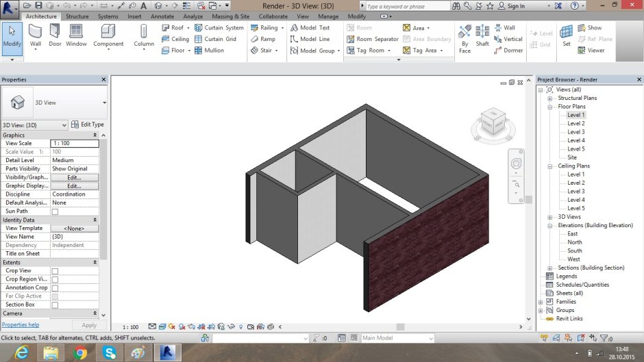Switch to the Structure ribbon tab
The image size is (644, 362).
[77, 16]
